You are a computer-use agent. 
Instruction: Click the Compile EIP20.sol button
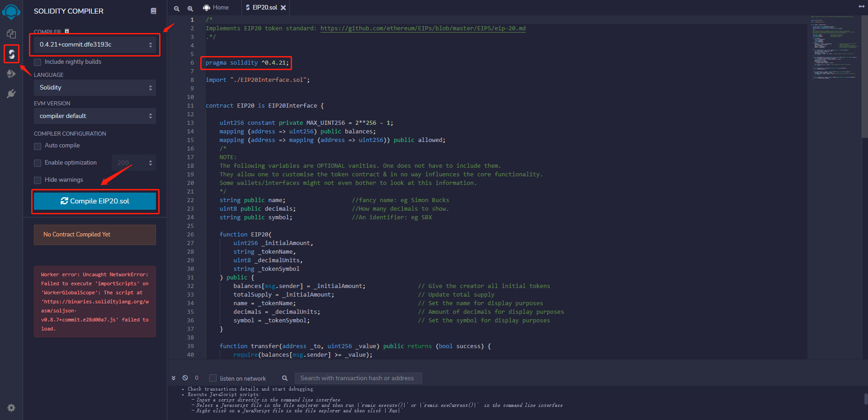[x=95, y=201]
